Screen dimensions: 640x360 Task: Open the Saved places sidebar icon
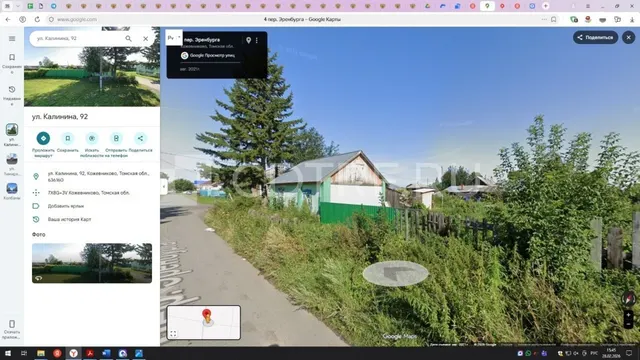(12, 63)
